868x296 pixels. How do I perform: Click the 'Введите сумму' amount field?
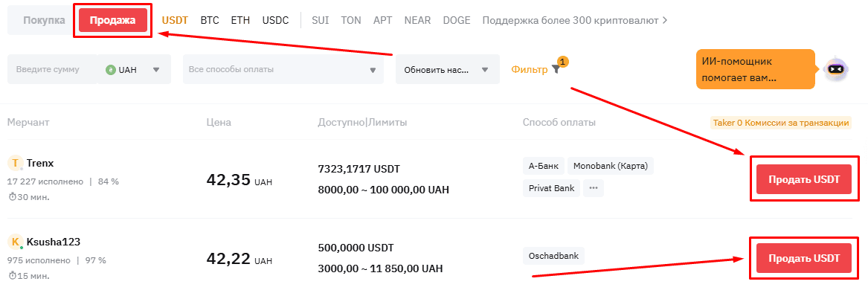52,70
